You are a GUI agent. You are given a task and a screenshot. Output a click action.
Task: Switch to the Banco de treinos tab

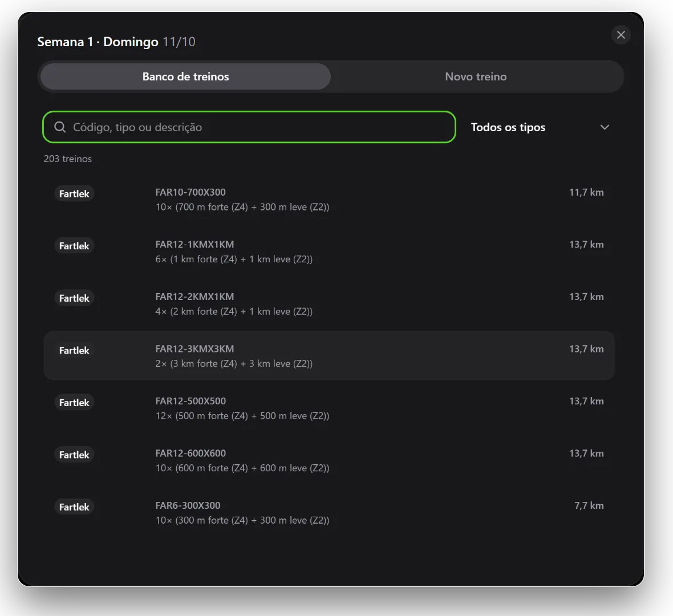[185, 76]
